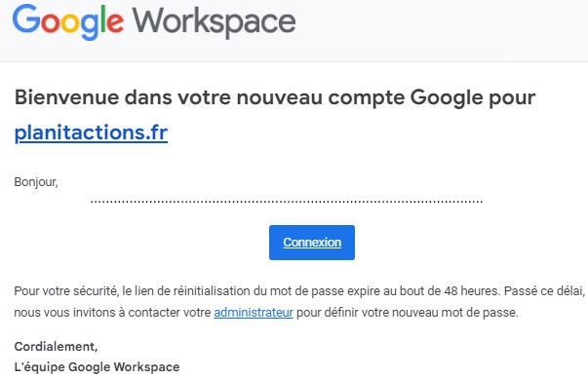Open the planitactions.fr domain link
Viewport: 588px width, 379px height.
91,133
